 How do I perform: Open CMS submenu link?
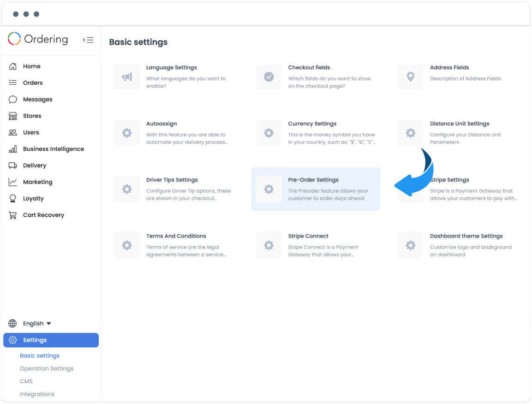[26, 381]
